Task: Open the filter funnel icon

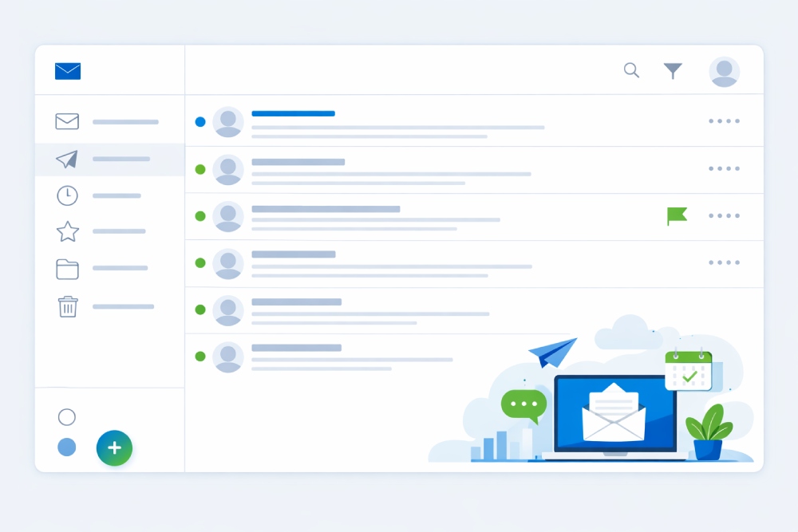Action: (673, 71)
